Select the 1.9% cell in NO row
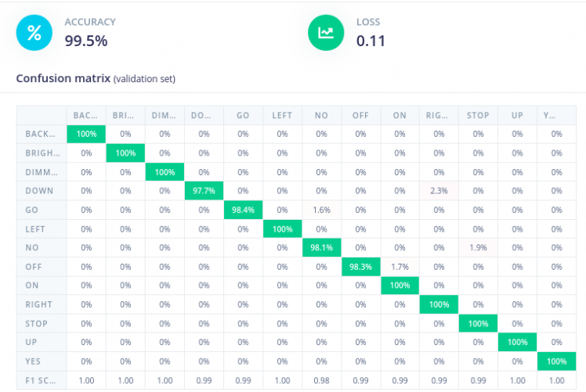 tap(478, 247)
